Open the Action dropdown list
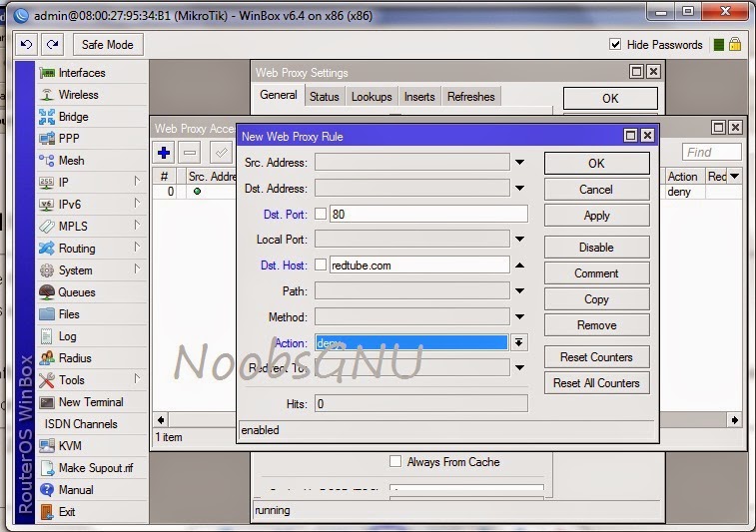Viewport: 756px width, 532px height. click(x=518, y=342)
